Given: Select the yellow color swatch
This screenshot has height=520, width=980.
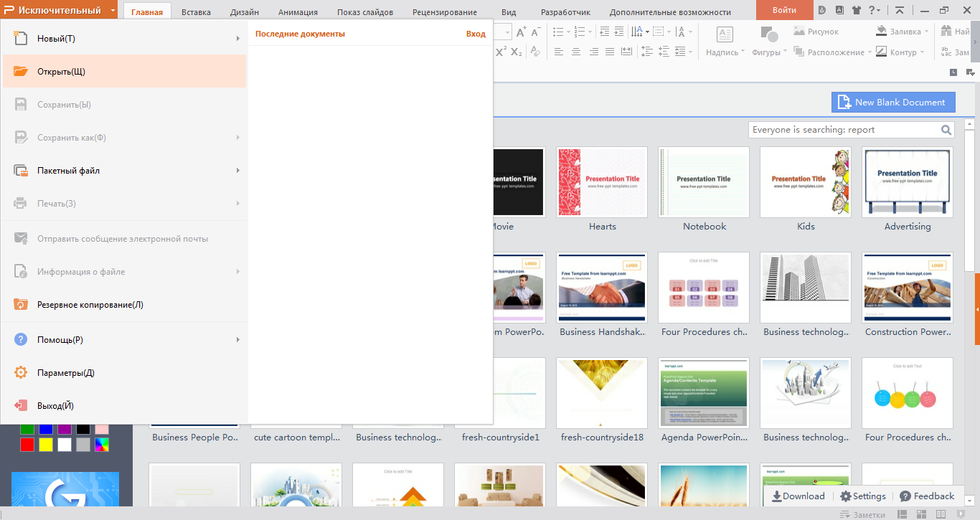Looking at the screenshot, I should pos(46,445).
